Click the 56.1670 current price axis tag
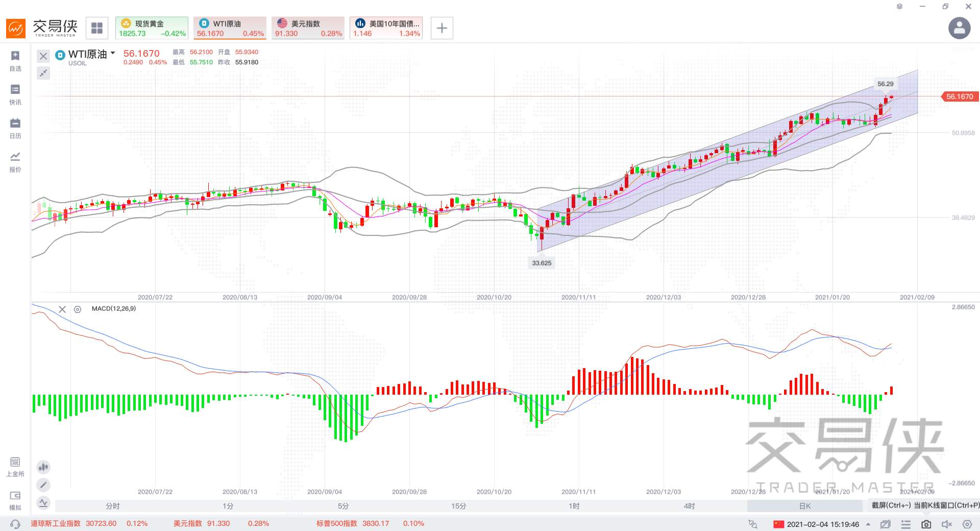 [960, 96]
